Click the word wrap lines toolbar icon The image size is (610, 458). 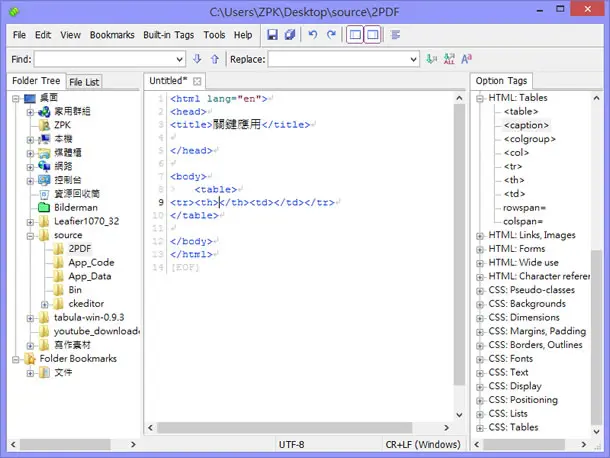[396, 35]
